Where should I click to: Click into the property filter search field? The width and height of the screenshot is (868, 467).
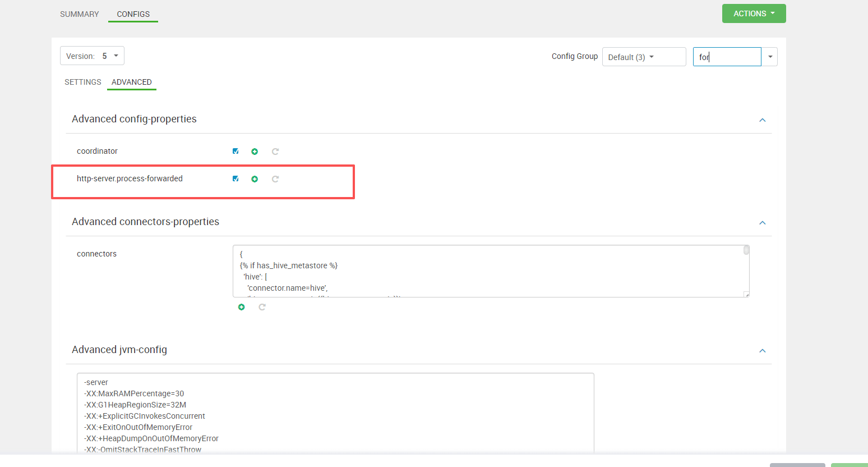(x=727, y=57)
